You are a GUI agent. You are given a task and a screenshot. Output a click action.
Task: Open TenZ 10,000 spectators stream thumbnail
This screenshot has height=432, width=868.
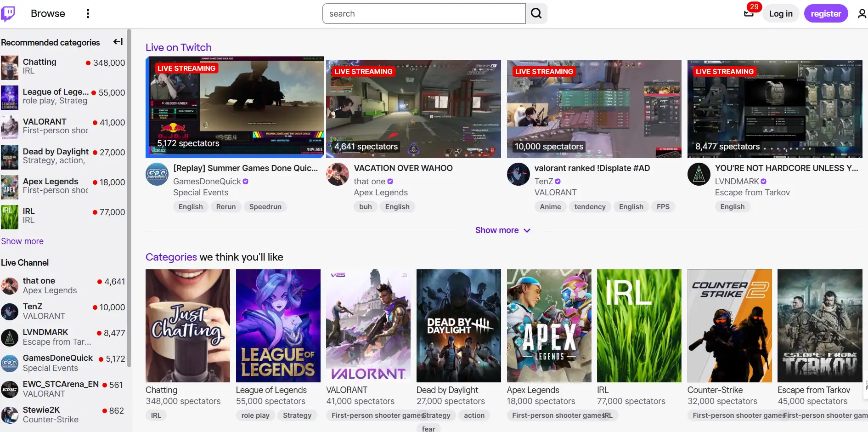pos(594,109)
